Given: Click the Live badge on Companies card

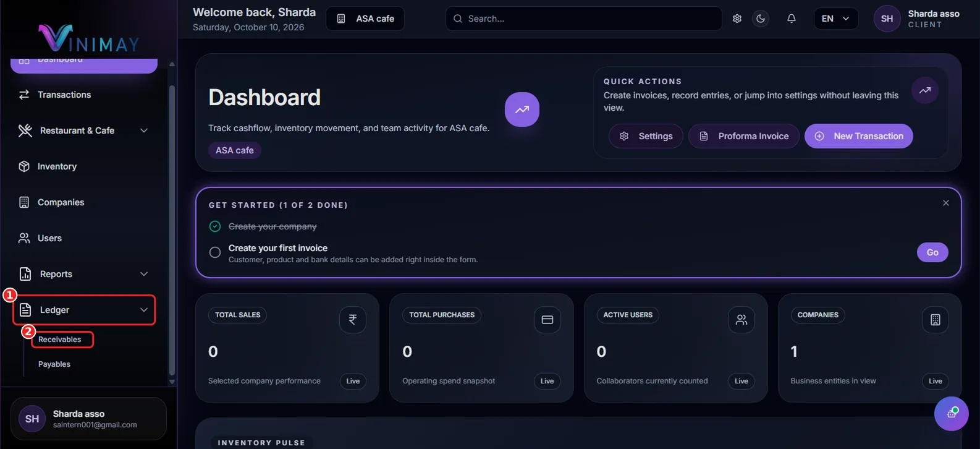Looking at the screenshot, I should click(936, 381).
